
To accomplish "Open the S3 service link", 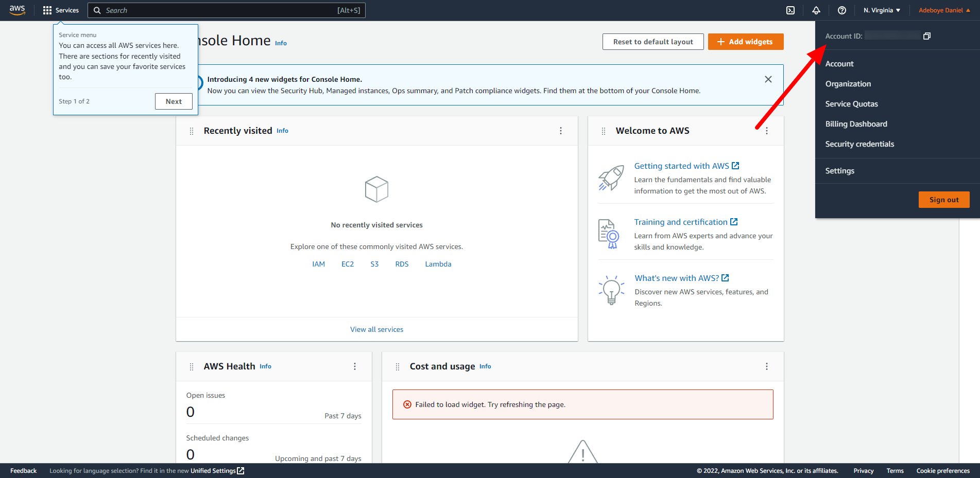I will 374,264.
